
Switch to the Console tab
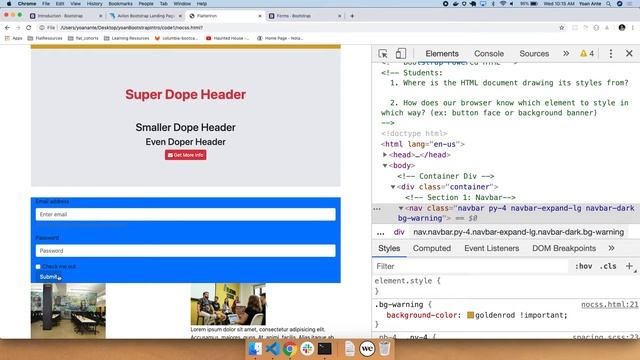489,53
